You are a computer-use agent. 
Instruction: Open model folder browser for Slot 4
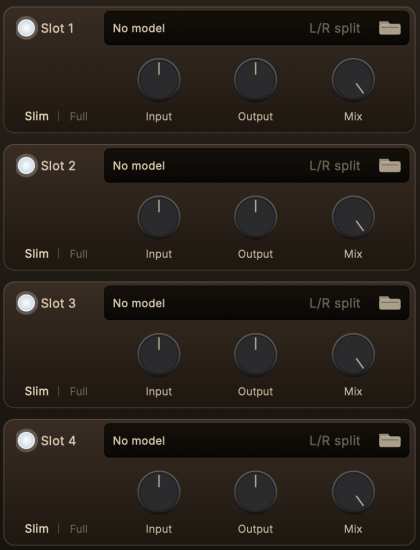(x=390, y=441)
